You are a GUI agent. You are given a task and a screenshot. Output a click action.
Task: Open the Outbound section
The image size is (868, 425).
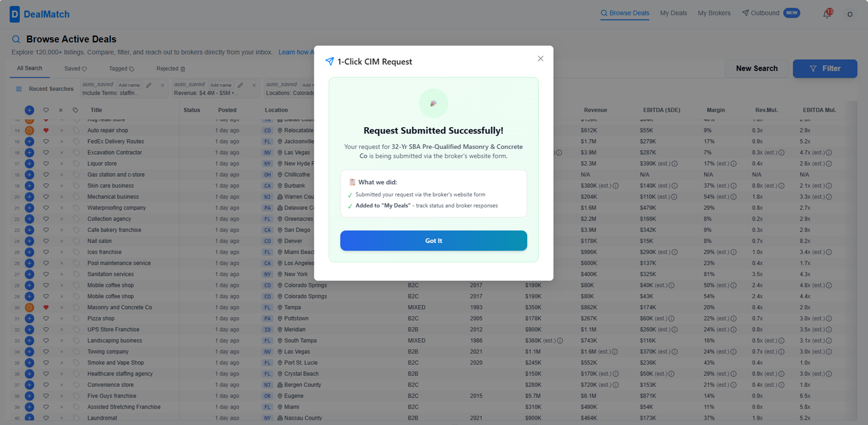click(761, 13)
